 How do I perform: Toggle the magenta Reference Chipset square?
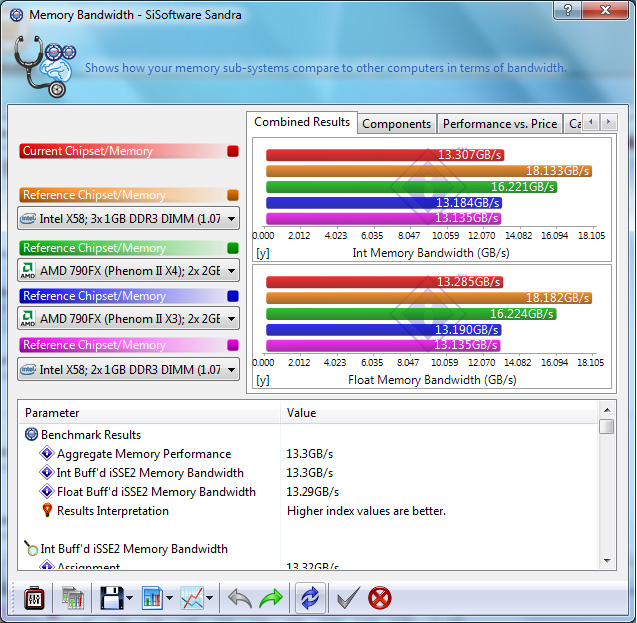(x=233, y=345)
